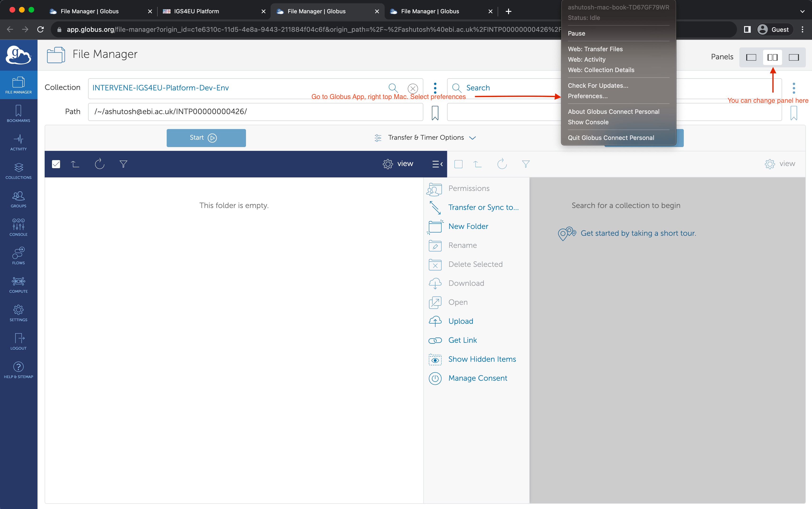Viewport: 812px width, 509px height.
Task: Uncheck select-all checkbox in left pane
Action: click(56, 164)
